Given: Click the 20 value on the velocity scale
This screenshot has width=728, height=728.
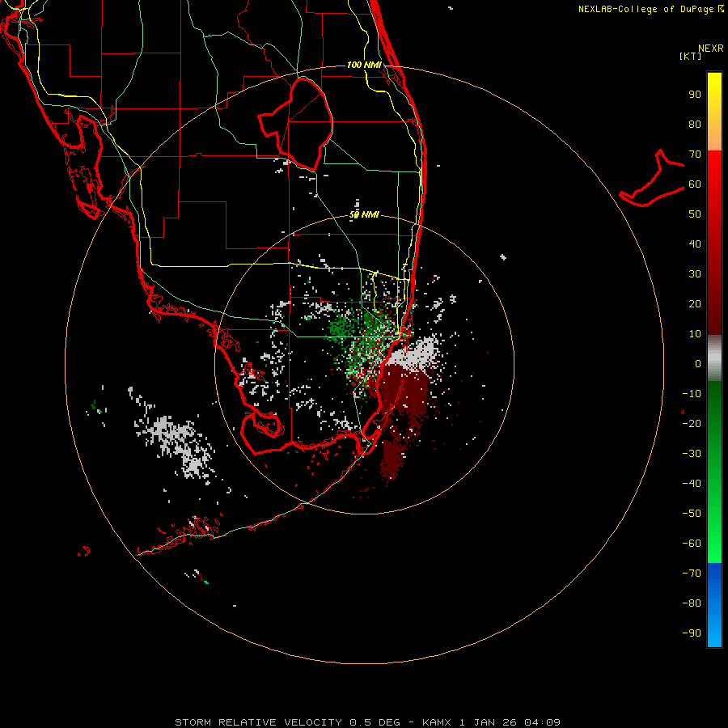Looking at the screenshot, I should (695, 304).
